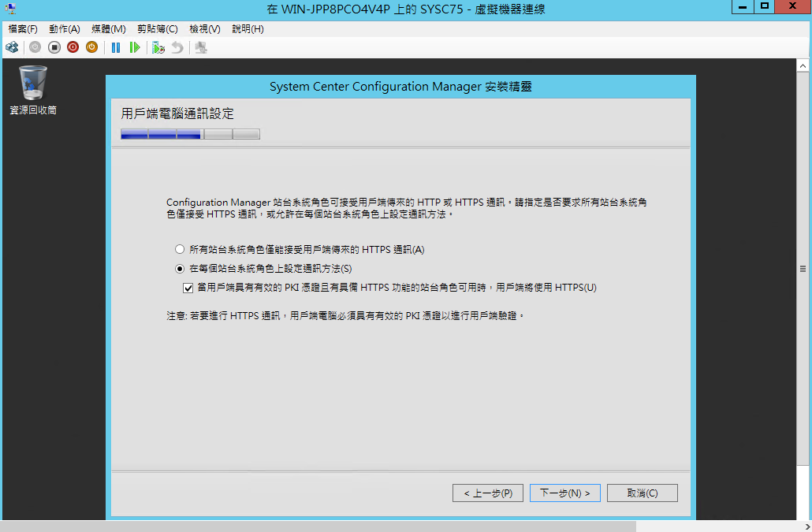Maximize the VM connection window
This screenshot has height=532, width=812.
tap(765, 7)
